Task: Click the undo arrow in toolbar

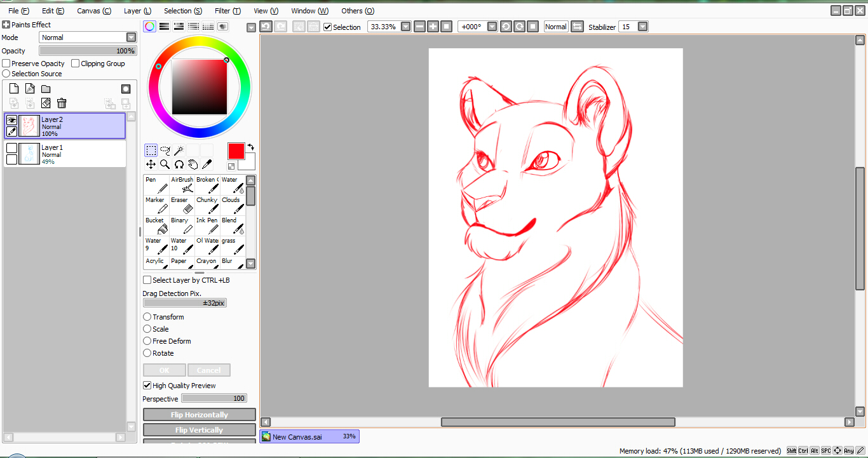Action: point(266,27)
